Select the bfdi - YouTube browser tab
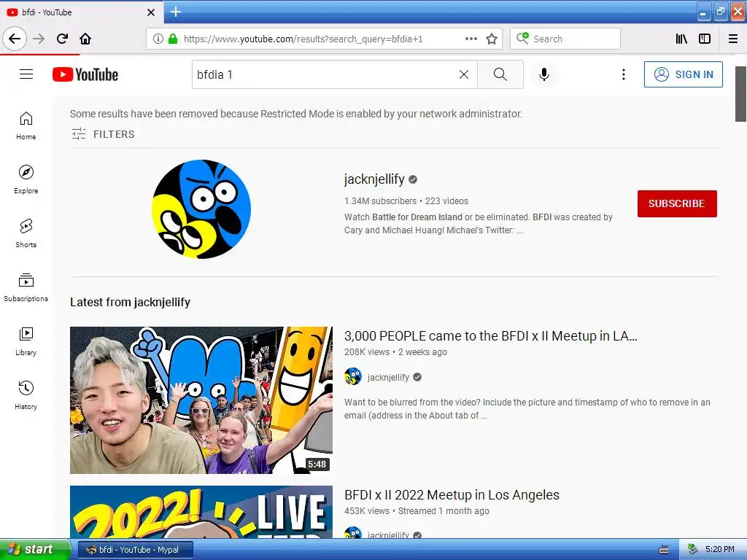Screen dimensions: 747x560 pos(82,12)
